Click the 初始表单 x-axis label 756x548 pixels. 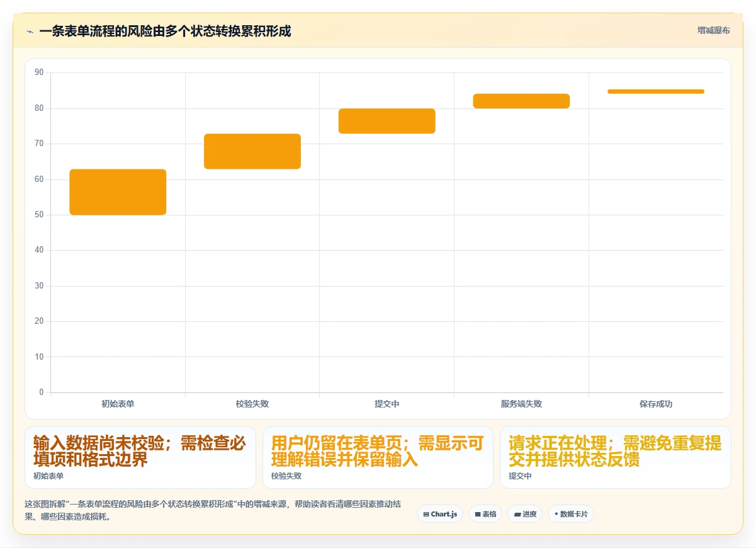[118, 404]
